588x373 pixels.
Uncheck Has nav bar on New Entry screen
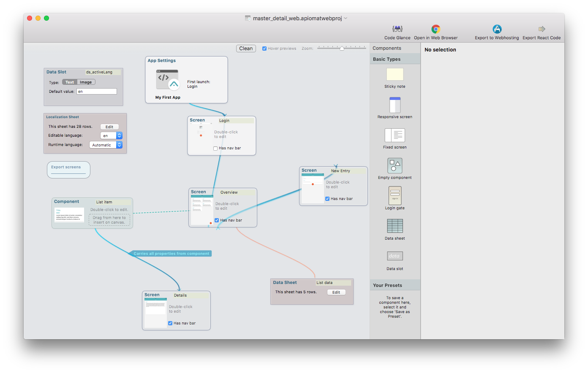327,199
